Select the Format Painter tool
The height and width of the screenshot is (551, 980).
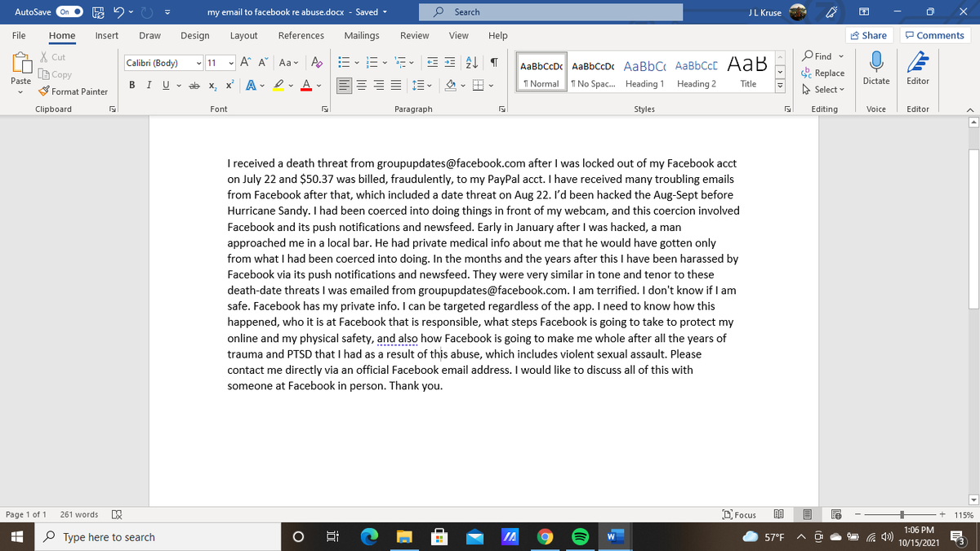tap(73, 91)
